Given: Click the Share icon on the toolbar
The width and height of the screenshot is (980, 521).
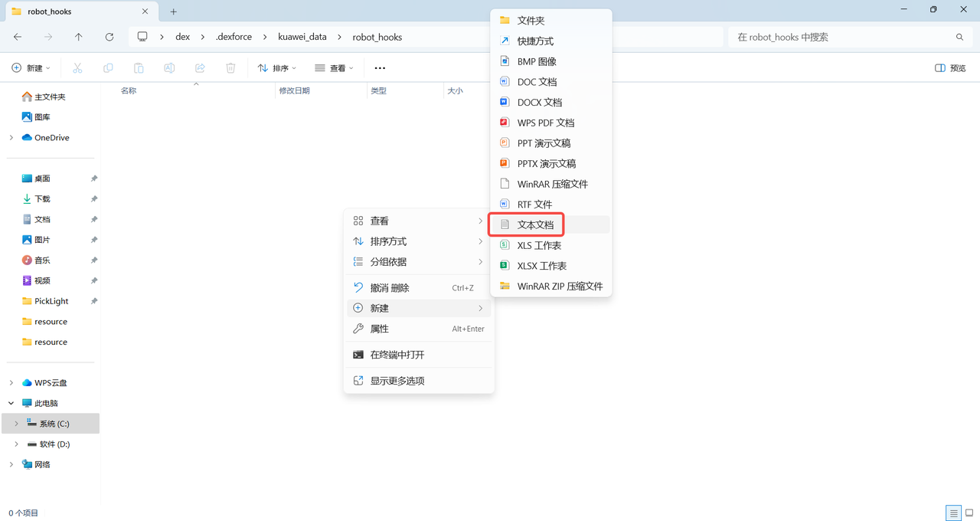Looking at the screenshot, I should coord(199,67).
